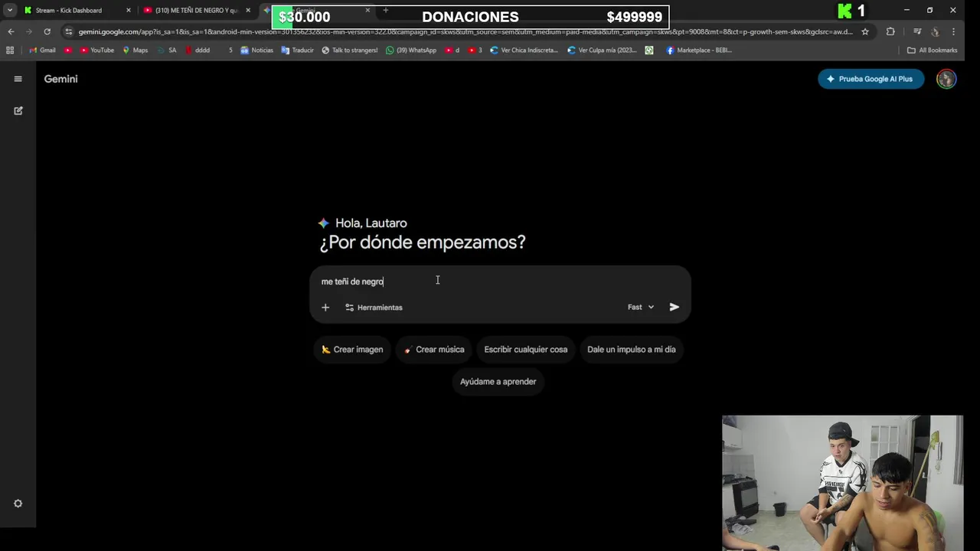Start a new chat with the compose icon
Screen dimensions: 980x551
(18, 111)
